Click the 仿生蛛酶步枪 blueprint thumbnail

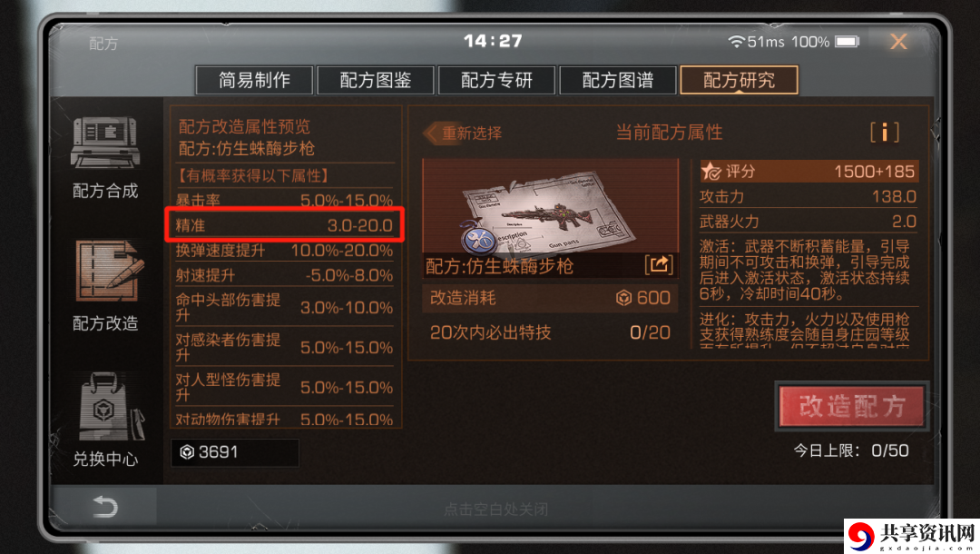551,206
